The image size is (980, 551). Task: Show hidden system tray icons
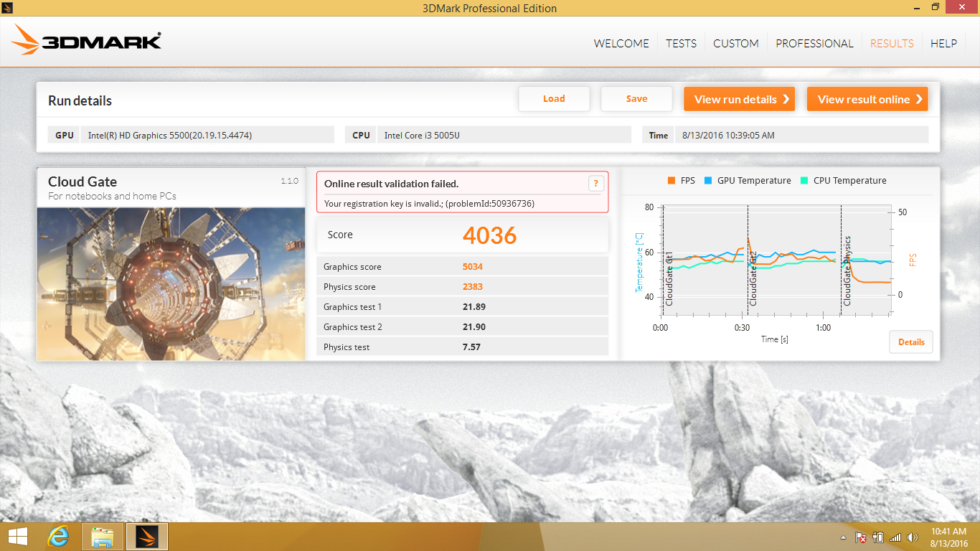[843, 537]
